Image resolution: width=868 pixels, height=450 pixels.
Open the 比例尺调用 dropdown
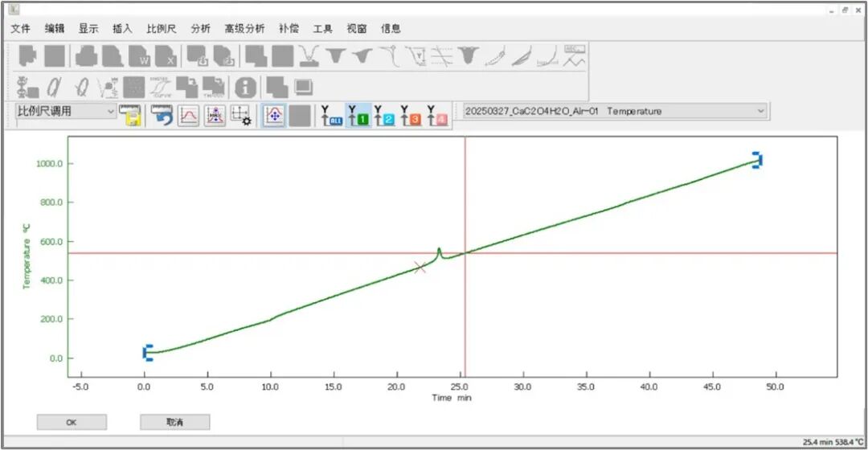pyautogui.click(x=66, y=112)
